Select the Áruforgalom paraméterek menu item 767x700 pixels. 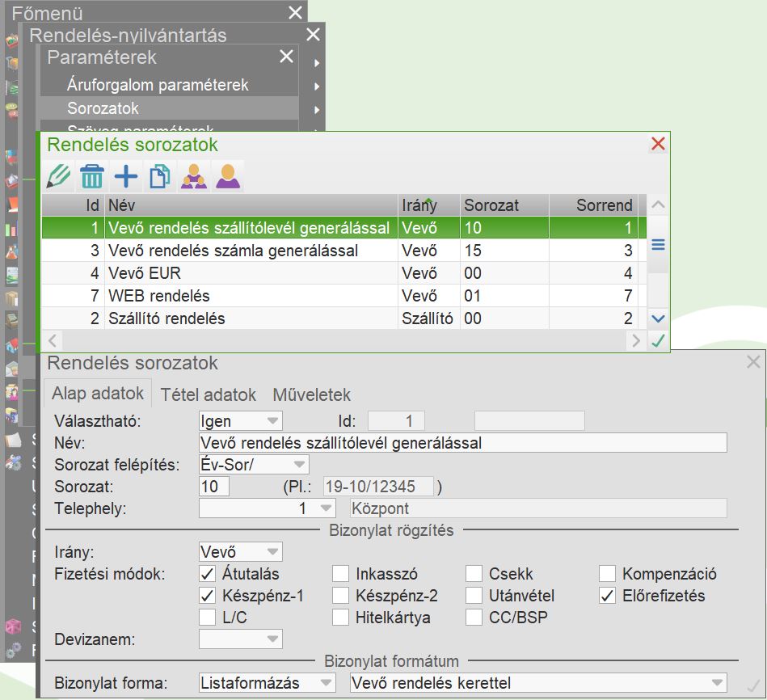pos(169,85)
